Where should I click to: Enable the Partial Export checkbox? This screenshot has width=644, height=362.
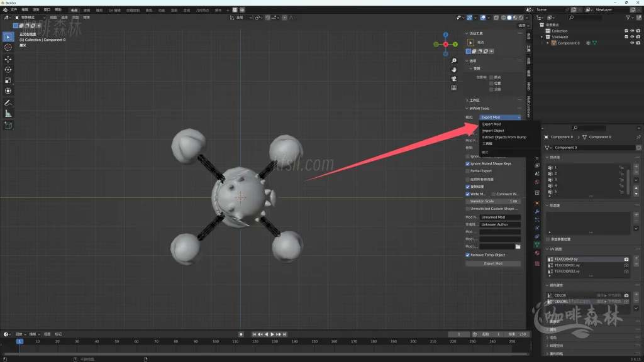coord(467,171)
